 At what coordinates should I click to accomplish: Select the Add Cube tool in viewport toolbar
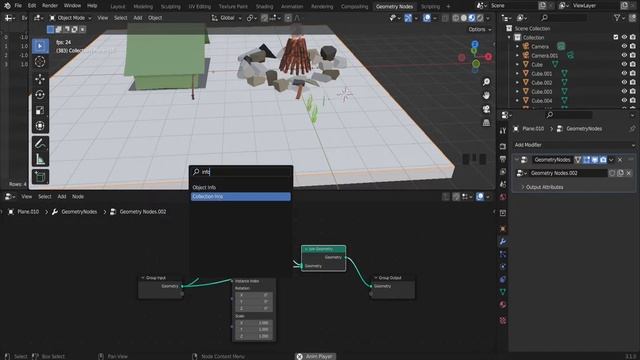pyautogui.click(x=40, y=177)
